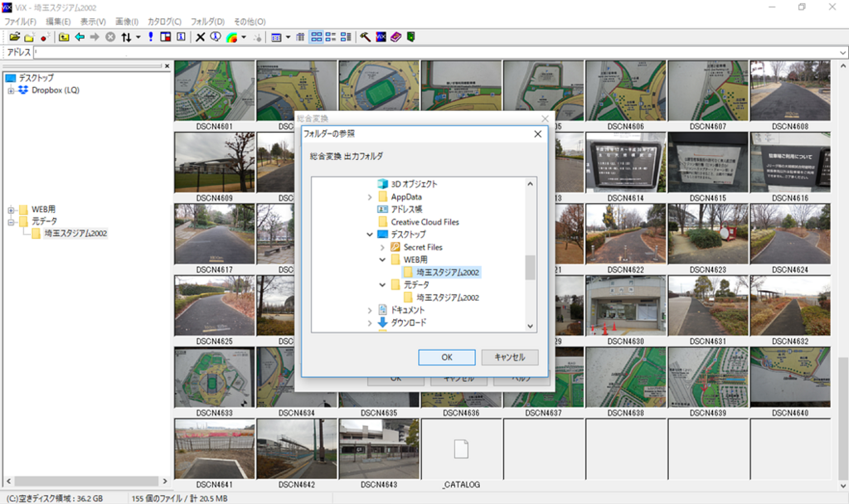849x504 pixels.
Task: Open the カタログ(C) menu
Action: 165,22
